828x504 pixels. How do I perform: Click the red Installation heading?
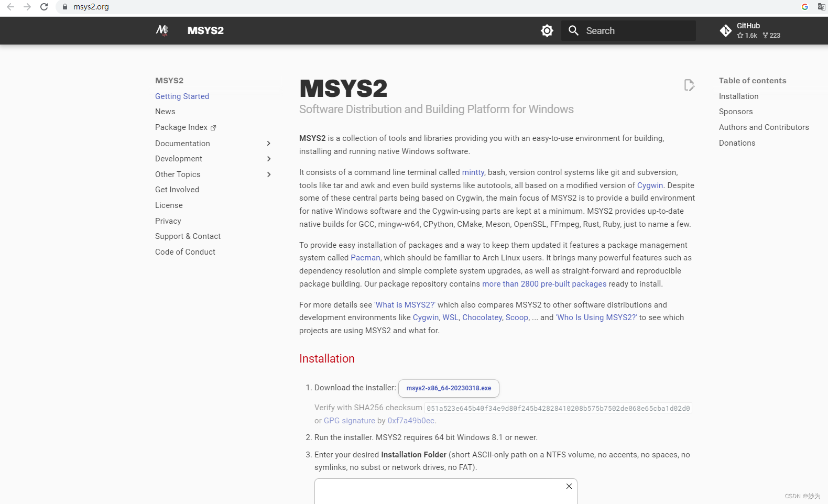[x=327, y=359]
